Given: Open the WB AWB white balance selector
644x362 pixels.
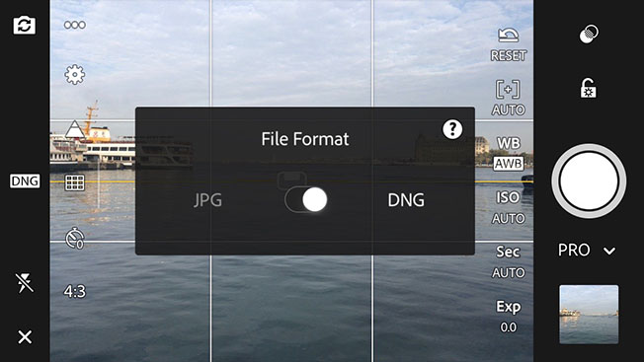Looking at the screenshot, I should point(509,154).
